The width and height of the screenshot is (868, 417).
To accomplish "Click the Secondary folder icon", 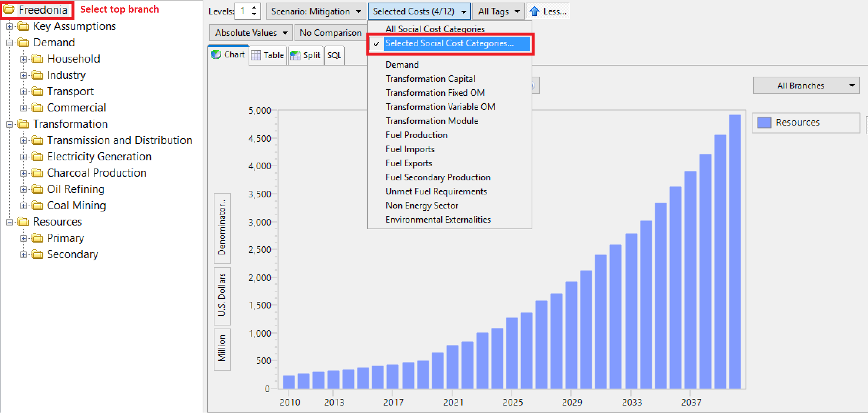I will point(37,254).
